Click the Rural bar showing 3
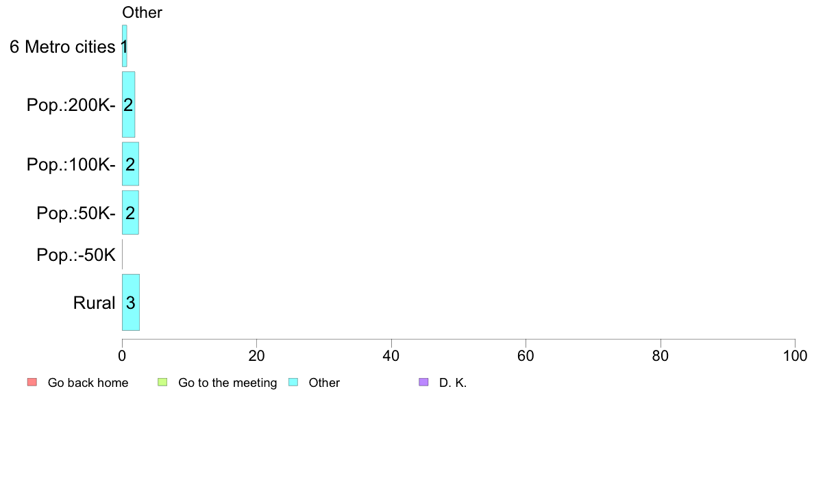The width and height of the screenshot is (814, 504). pos(131,302)
